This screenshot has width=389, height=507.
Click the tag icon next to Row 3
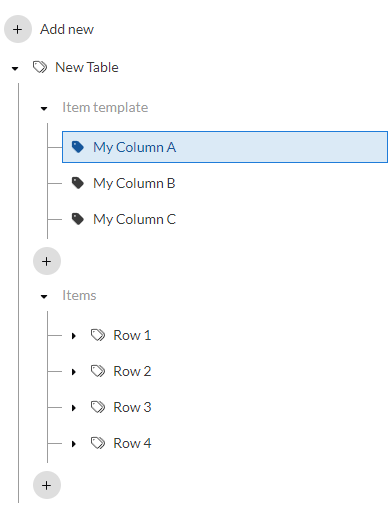point(98,407)
